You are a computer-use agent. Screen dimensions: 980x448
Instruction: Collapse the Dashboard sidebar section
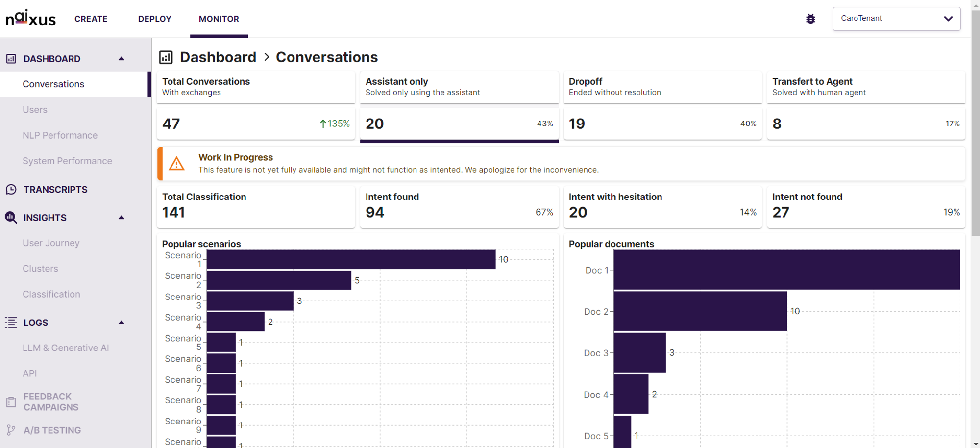coord(122,59)
